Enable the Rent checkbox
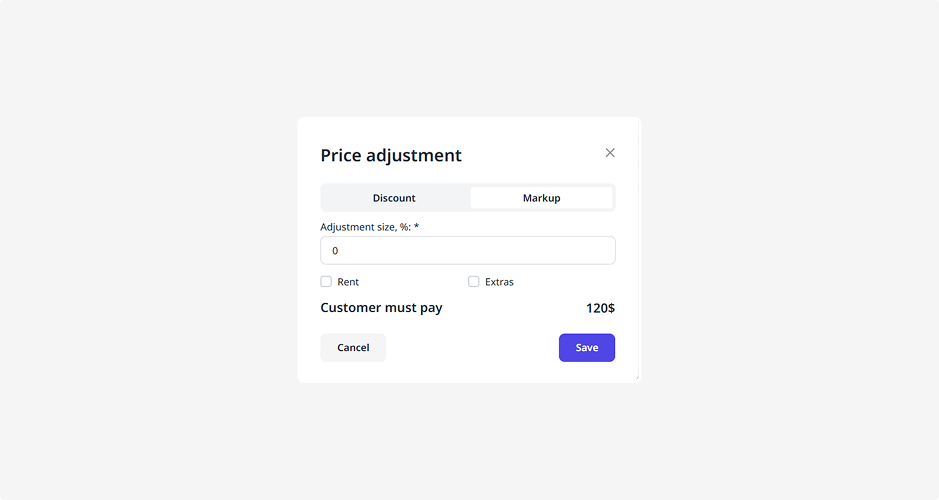The height and width of the screenshot is (500, 939). point(326,282)
